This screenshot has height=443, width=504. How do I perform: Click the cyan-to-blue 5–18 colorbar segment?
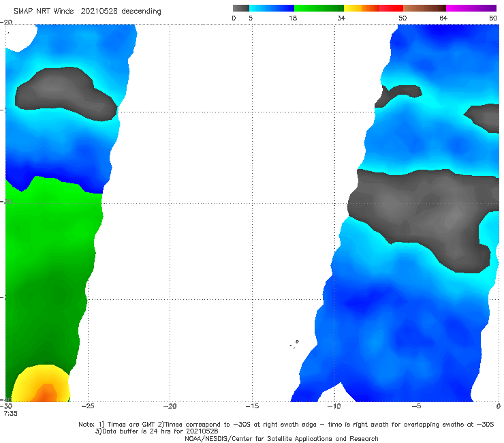272,8
